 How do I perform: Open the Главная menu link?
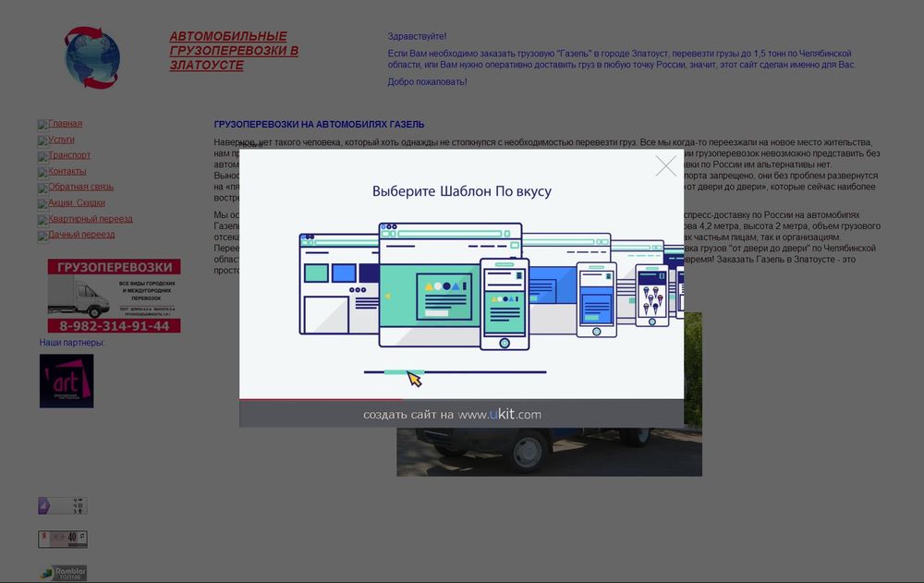[x=65, y=123]
